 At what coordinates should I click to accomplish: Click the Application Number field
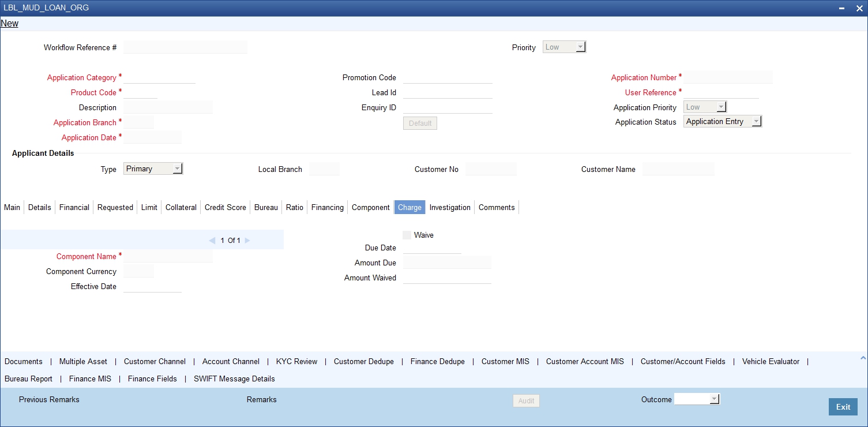728,77
